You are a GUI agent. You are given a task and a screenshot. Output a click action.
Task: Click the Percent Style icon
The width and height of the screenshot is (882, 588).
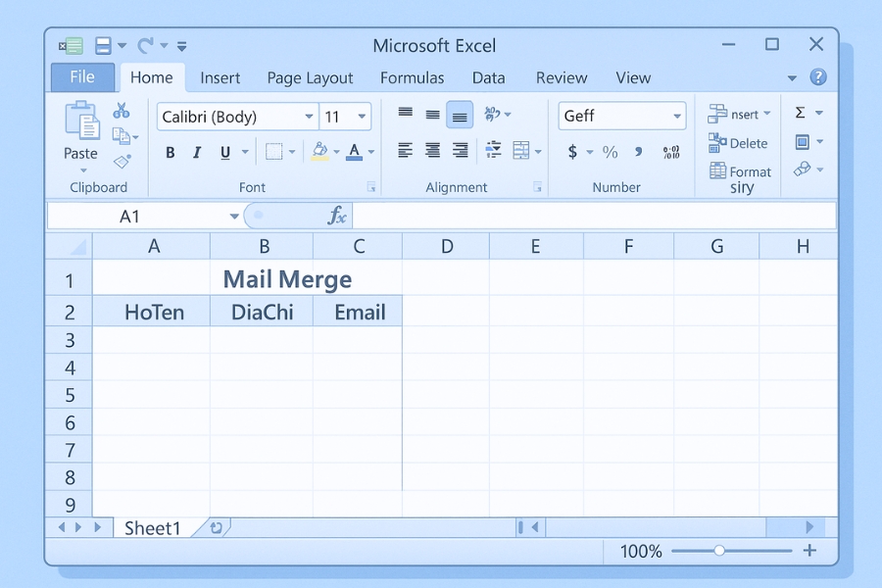pyautogui.click(x=612, y=153)
